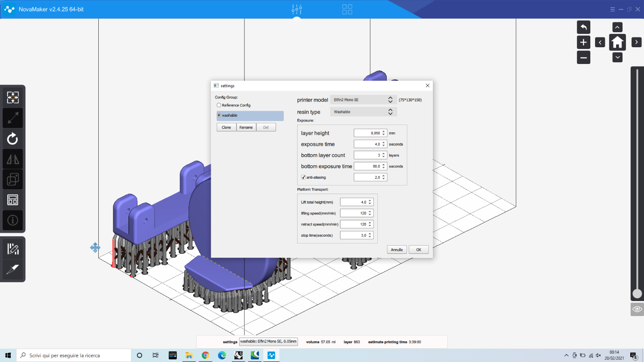Image resolution: width=644 pixels, height=362 pixels.
Task: Open the hamburger menu in title bar
Action: point(613,9)
